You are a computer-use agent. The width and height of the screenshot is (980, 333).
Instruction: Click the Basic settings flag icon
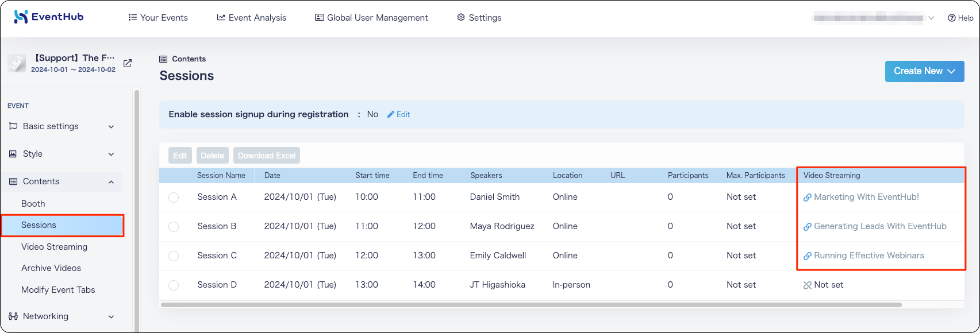click(13, 126)
